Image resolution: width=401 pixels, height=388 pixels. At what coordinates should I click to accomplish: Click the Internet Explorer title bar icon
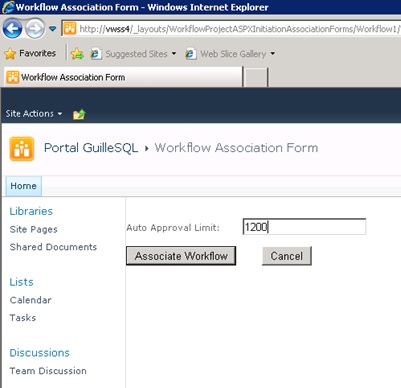click(x=8, y=7)
